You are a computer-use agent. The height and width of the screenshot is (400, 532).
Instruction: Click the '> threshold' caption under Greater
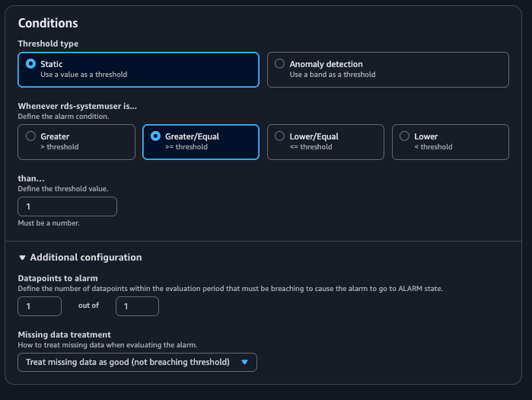point(59,147)
